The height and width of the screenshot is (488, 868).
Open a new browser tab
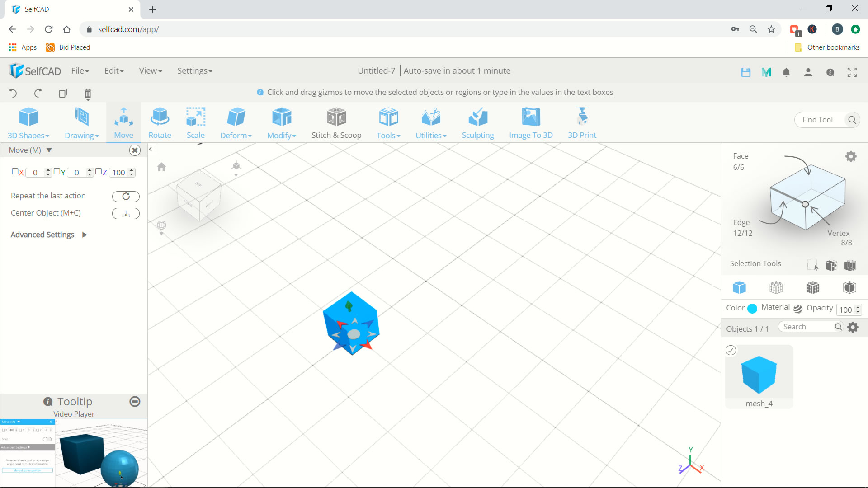click(x=153, y=9)
